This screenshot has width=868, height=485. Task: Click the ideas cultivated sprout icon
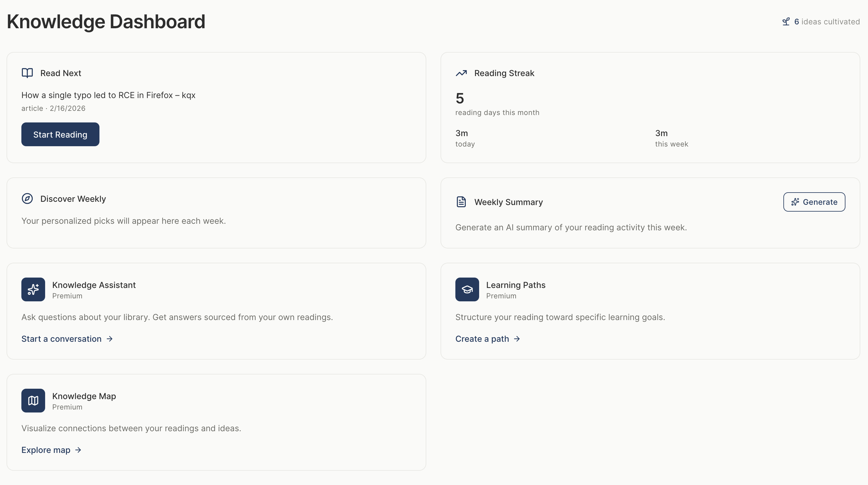pyautogui.click(x=786, y=21)
